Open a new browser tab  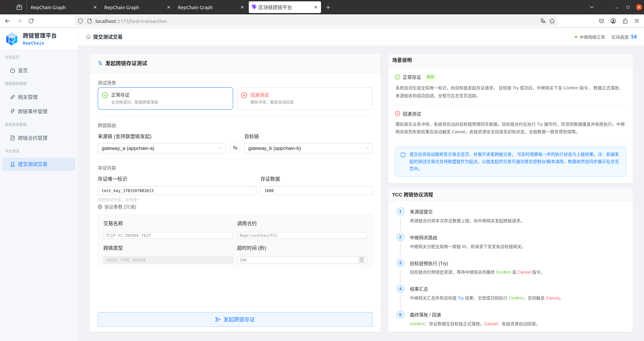click(x=328, y=7)
